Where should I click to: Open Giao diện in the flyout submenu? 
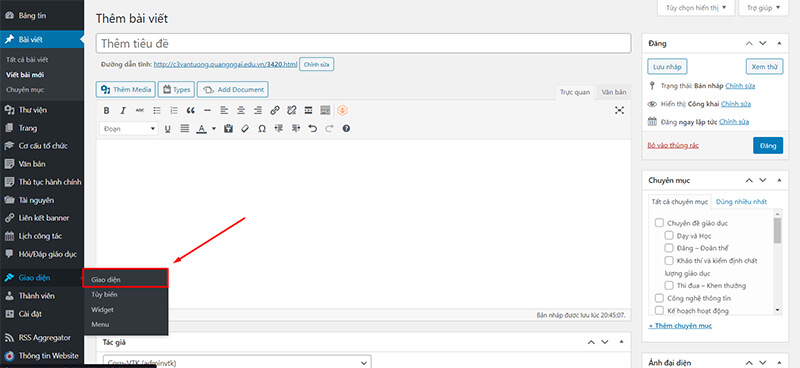tap(126, 279)
